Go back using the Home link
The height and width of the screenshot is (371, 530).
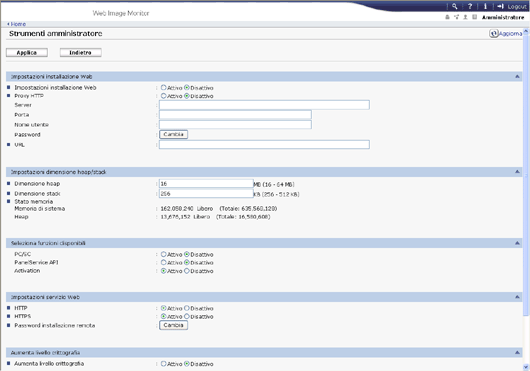pyautogui.click(x=17, y=24)
